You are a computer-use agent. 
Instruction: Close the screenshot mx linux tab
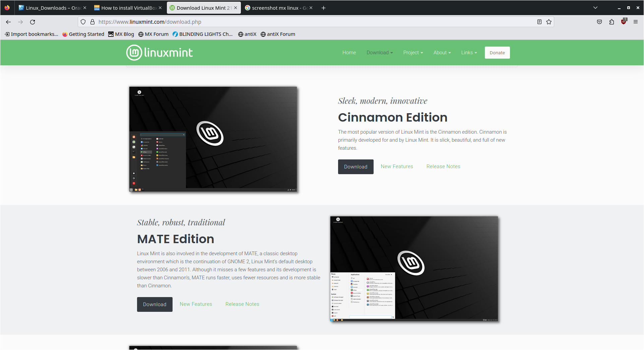(311, 8)
